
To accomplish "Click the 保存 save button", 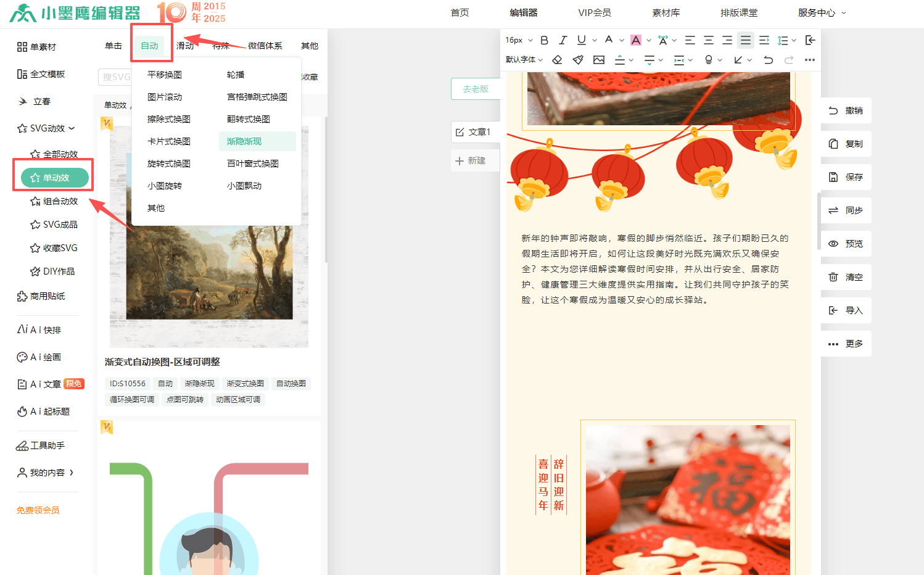I will (846, 177).
